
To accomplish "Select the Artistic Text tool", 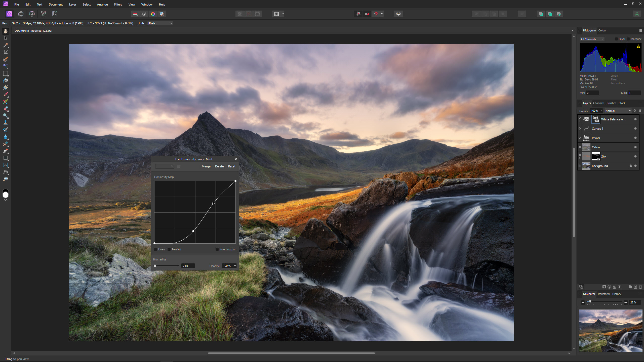I will (x=6, y=165).
